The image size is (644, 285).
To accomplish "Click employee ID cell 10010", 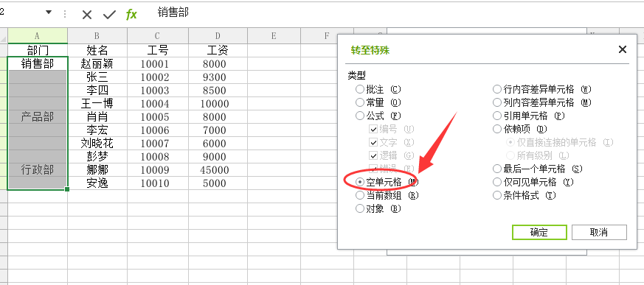I will [158, 183].
